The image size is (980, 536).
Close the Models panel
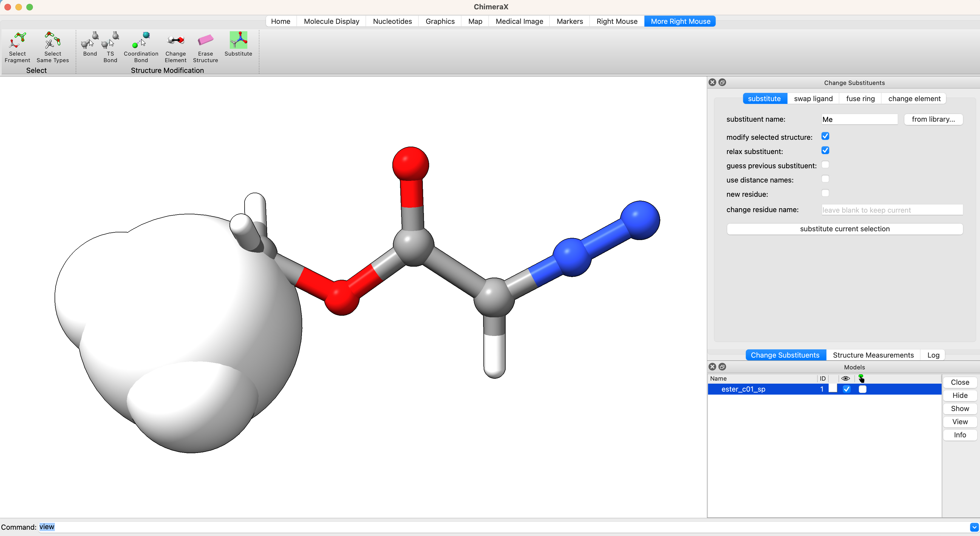pos(713,367)
